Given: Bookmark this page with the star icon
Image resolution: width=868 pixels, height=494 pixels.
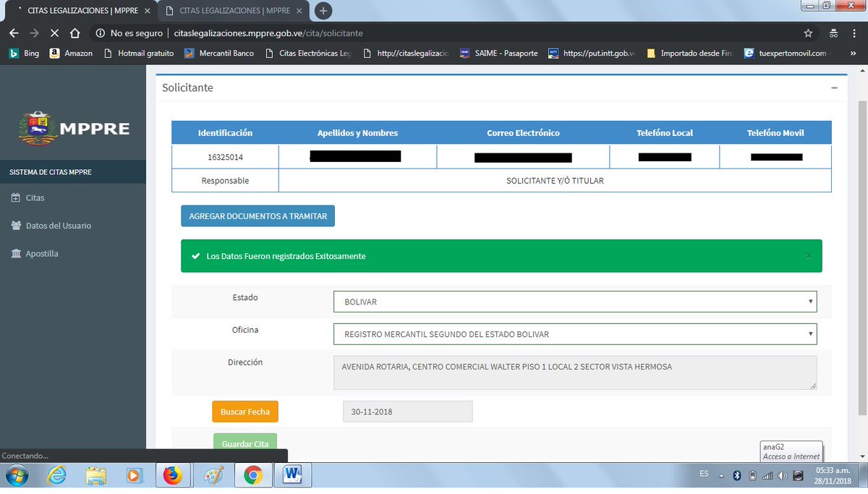Looking at the screenshot, I should [808, 33].
